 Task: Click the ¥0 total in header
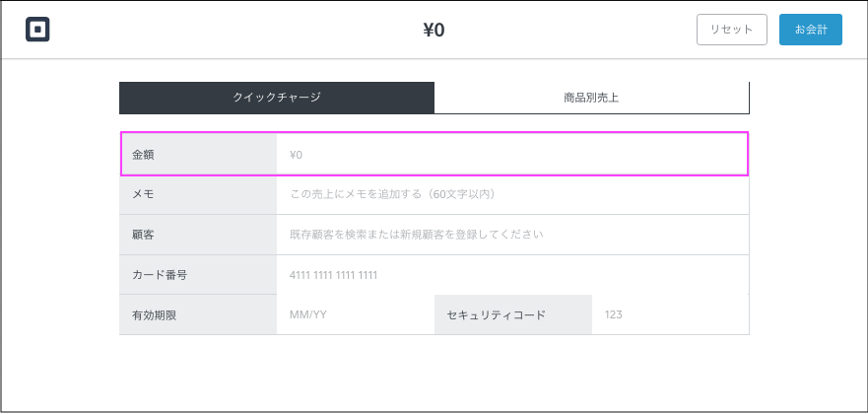pyautogui.click(x=434, y=30)
